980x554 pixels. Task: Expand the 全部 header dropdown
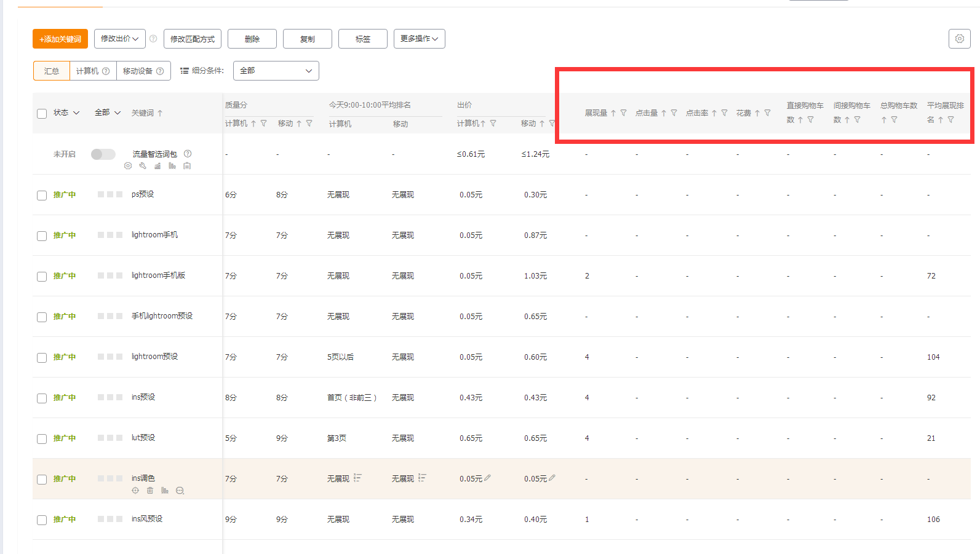pos(108,113)
